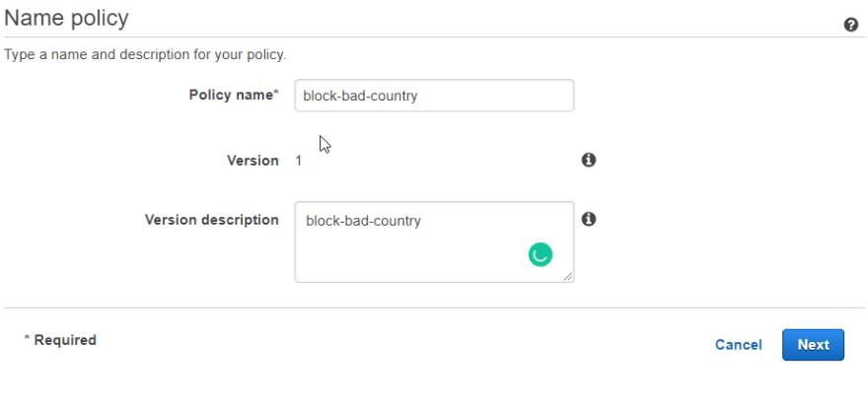Viewport: 868px width, 405px height.
Task: Click block-bad-country text inside Version description box
Action: click(x=363, y=221)
